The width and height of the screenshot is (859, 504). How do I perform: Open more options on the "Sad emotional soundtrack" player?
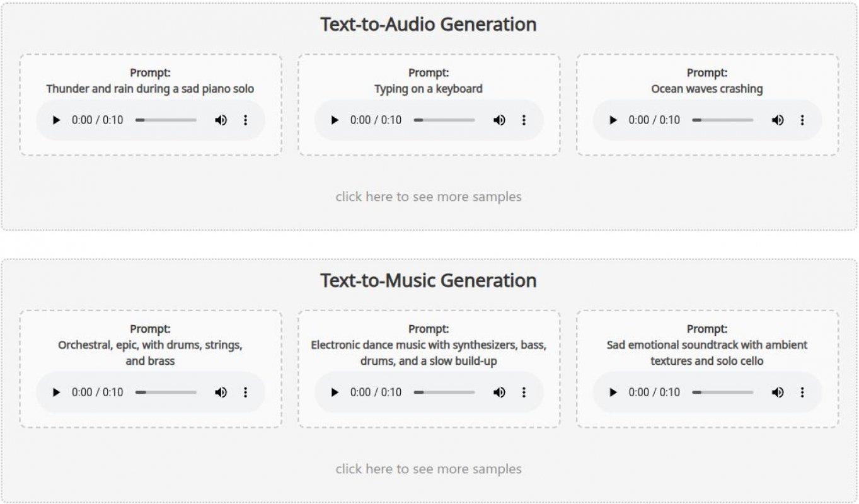click(802, 392)
